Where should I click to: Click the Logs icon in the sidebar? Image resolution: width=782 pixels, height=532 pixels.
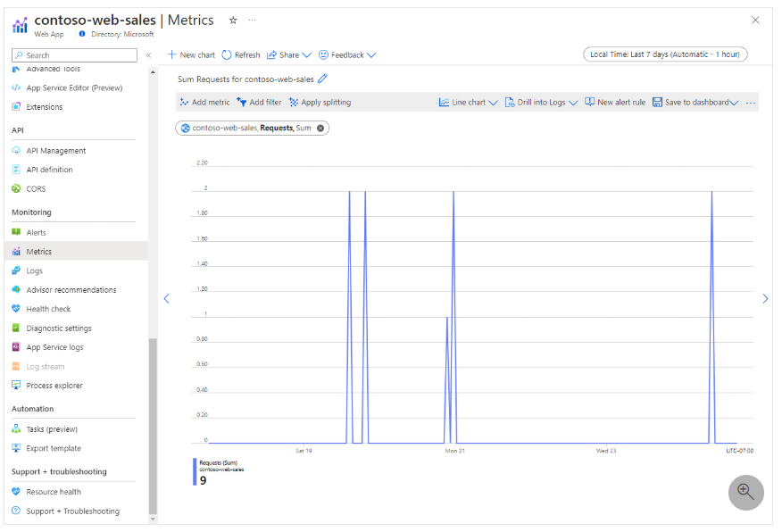[x=18, y=270]
